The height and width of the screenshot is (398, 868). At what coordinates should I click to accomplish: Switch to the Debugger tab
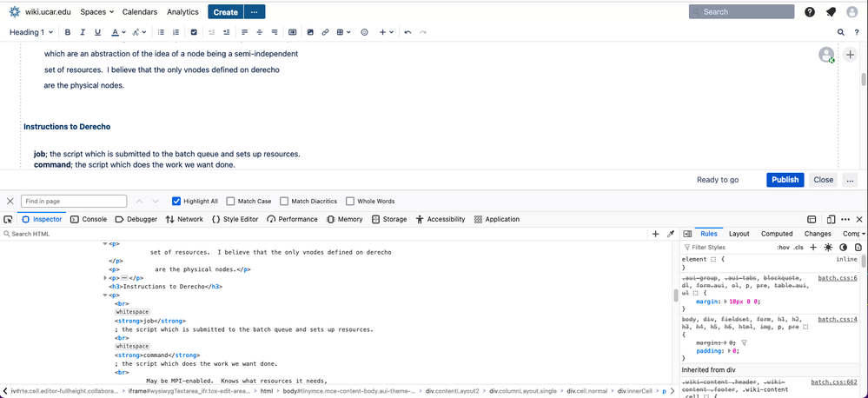coord(136,219)
